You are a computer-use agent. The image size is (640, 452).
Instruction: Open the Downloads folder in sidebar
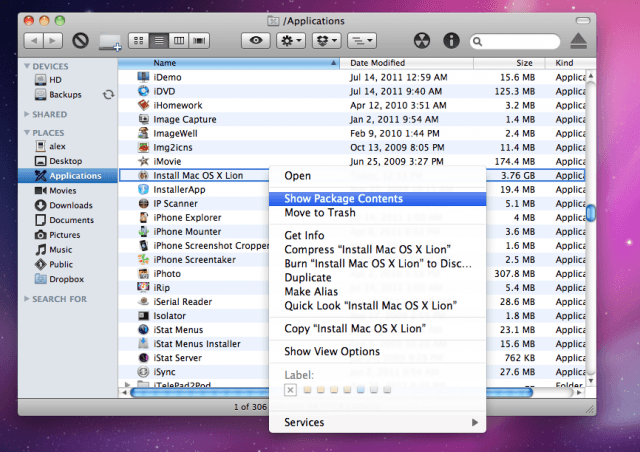pos(71,205)
